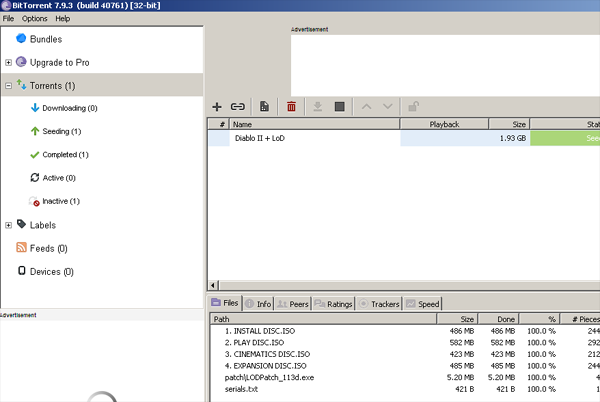Click the Start Torrent download arrow icon

[317, 106]
